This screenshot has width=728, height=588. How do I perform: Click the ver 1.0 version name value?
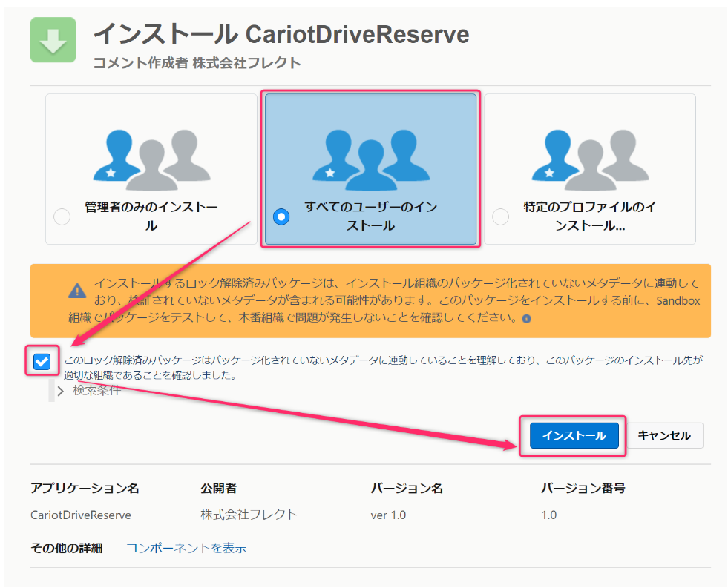click(x=388, y=515)
